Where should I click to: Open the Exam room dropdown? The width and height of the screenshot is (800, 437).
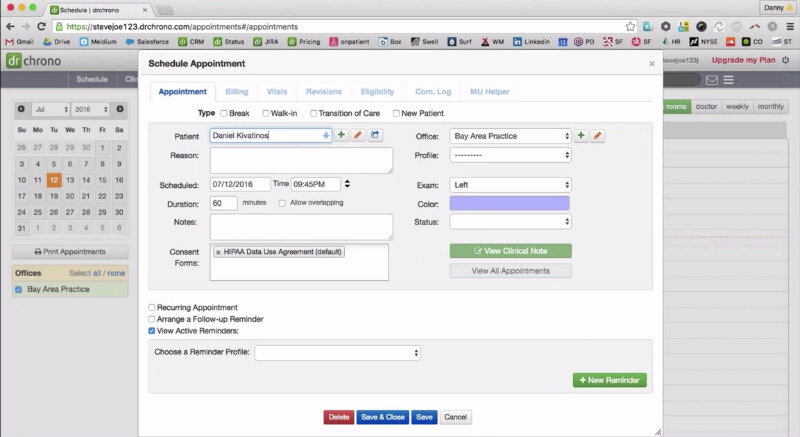tap(510, 185)
